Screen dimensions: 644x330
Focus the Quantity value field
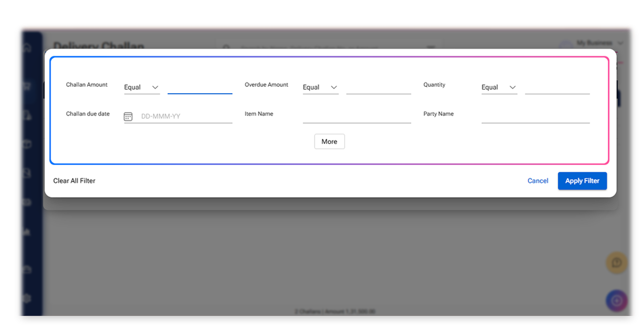(x=557, y=87)
